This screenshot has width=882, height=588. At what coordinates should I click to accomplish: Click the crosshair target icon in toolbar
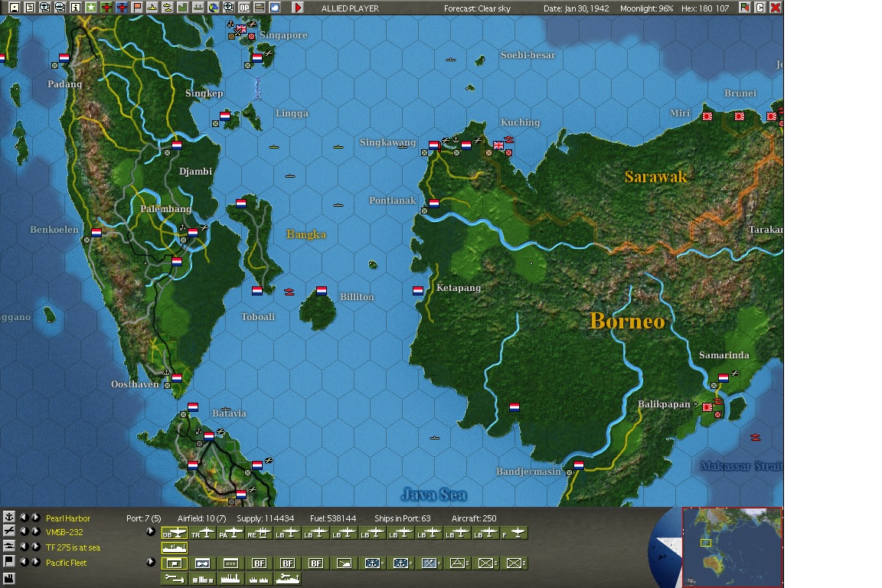point(228,8)
